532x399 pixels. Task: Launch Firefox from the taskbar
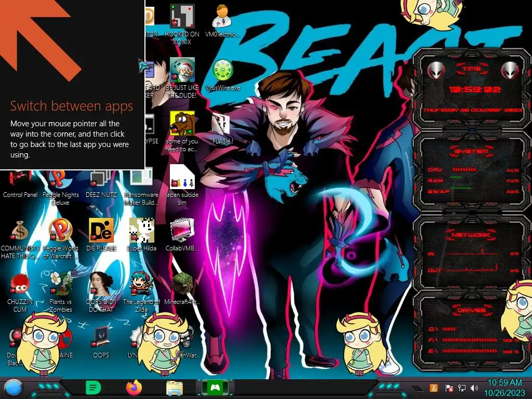134,388
